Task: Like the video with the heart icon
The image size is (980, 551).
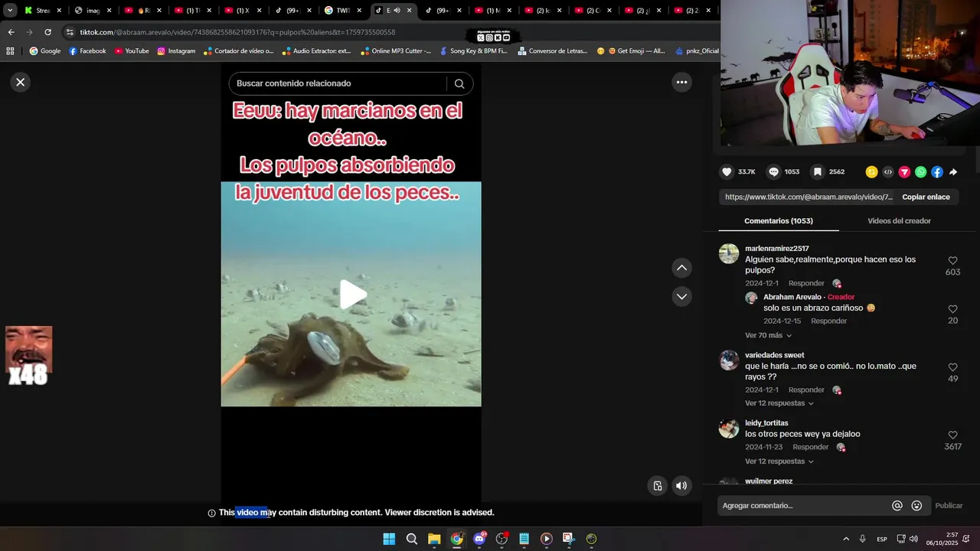Action: pos(727,172)
